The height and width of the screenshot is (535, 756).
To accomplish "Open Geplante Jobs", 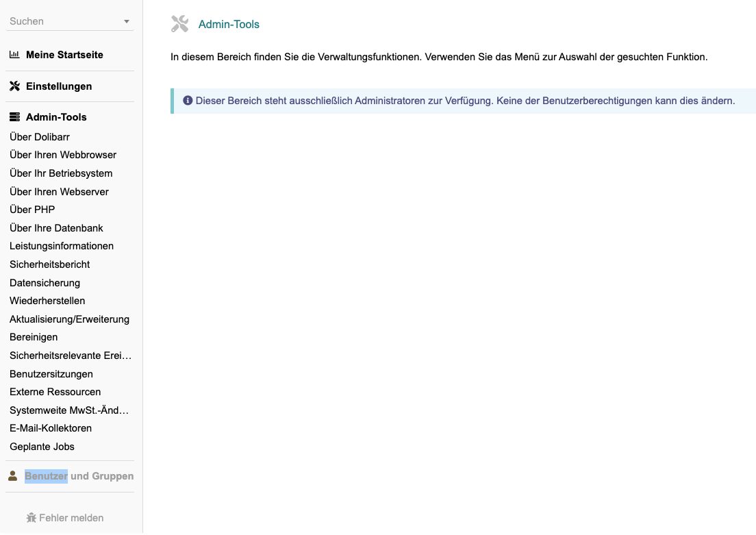I will (42, 447).
